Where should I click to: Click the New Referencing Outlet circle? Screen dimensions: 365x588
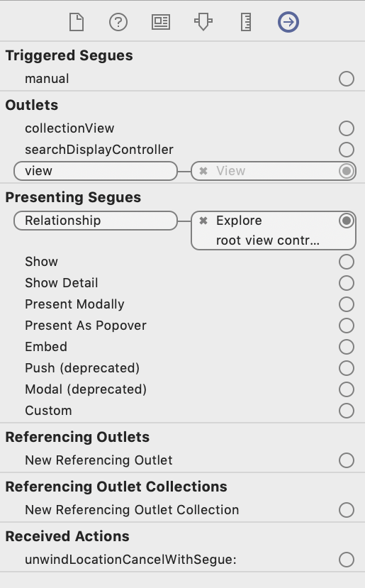(x=347, y=460)
